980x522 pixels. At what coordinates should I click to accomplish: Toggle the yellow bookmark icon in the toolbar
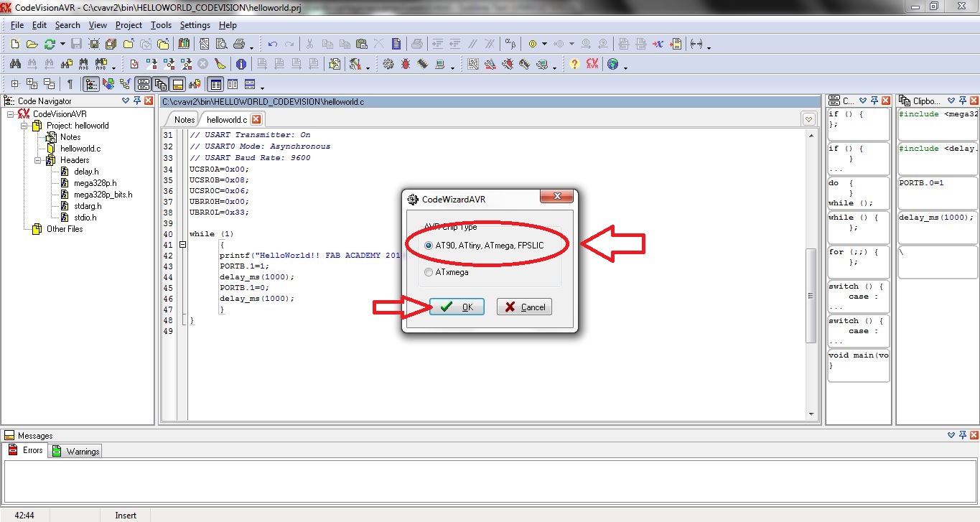pyautogui.click(x=532, y=44)
